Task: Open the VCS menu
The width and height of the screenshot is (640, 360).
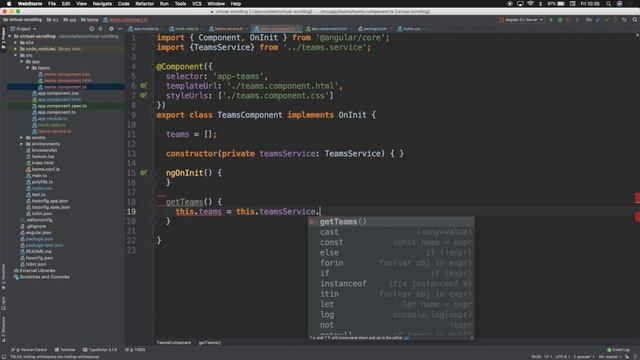Action: pyautogui.click(x=197, y=4)
